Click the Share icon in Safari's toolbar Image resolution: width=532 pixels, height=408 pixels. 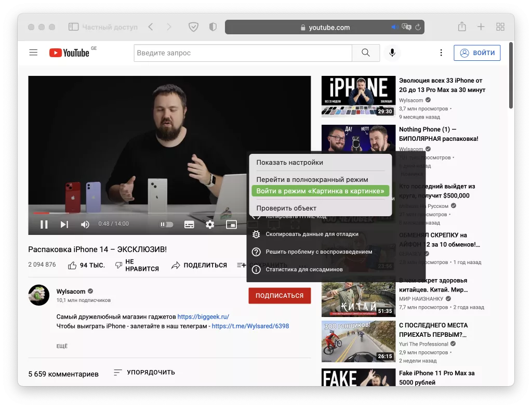coord(462,27)
